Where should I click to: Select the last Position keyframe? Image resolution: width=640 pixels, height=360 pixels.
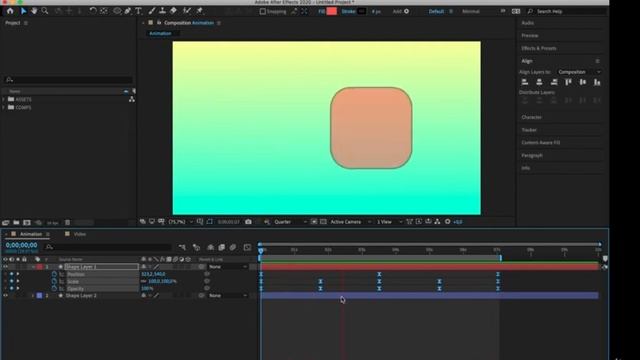pos(498,274)
